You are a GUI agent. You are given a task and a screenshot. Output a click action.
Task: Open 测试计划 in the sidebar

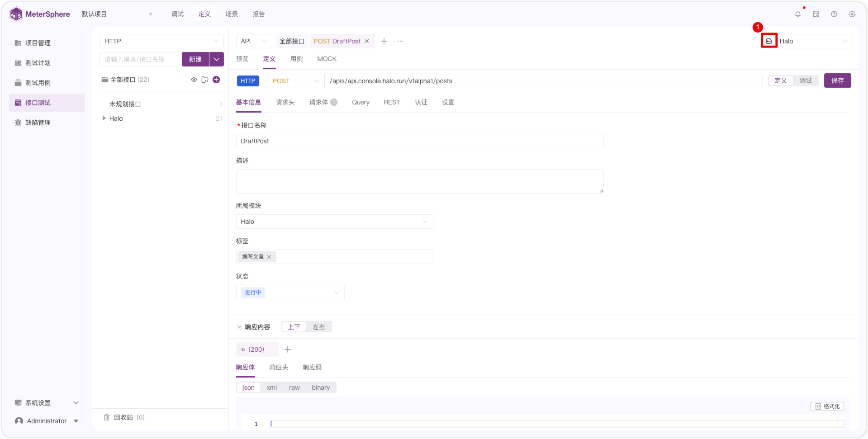click(x=47, y=63)
